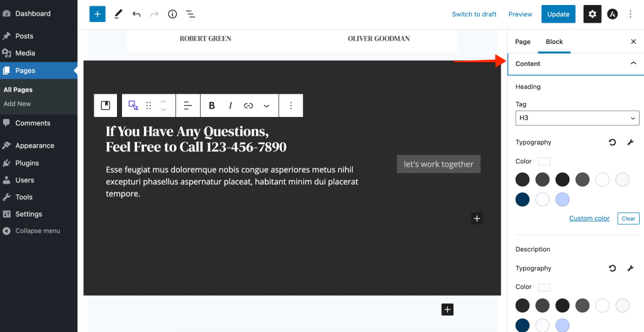644x332 pixels.
Task: Toggle italic formatting in block toolbar
Action: point(230,106)
